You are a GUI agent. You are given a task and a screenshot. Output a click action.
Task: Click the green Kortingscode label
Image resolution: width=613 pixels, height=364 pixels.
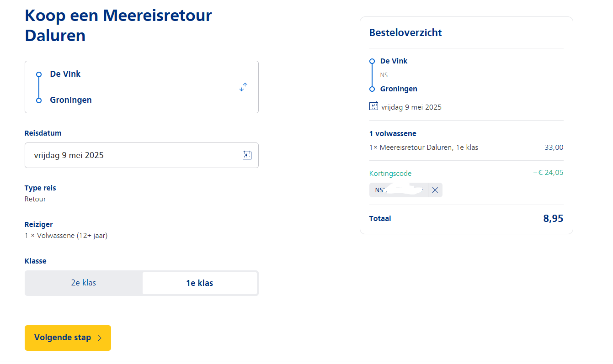tap(390, 174)
